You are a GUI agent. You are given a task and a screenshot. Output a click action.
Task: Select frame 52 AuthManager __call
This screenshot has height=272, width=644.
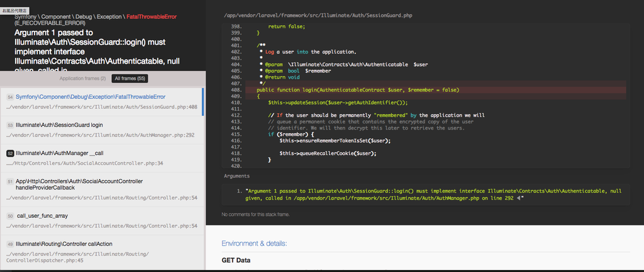coord(103,158)
